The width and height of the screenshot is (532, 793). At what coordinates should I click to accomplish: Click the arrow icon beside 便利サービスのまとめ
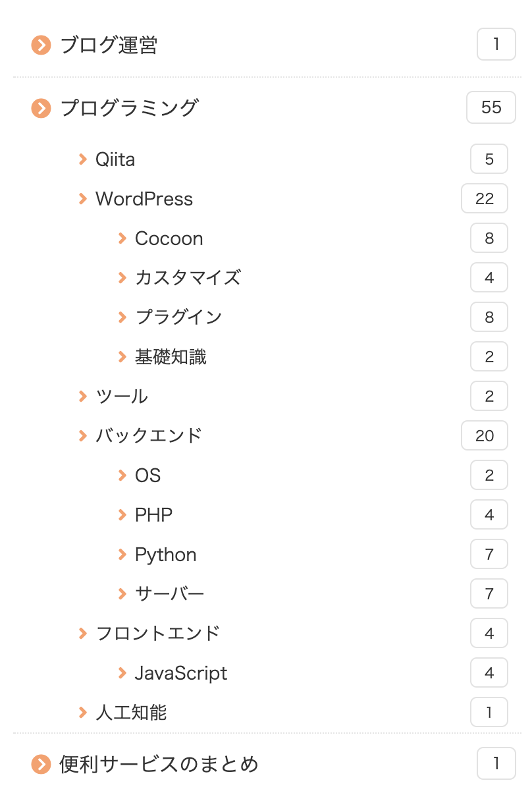click(40, 763)
